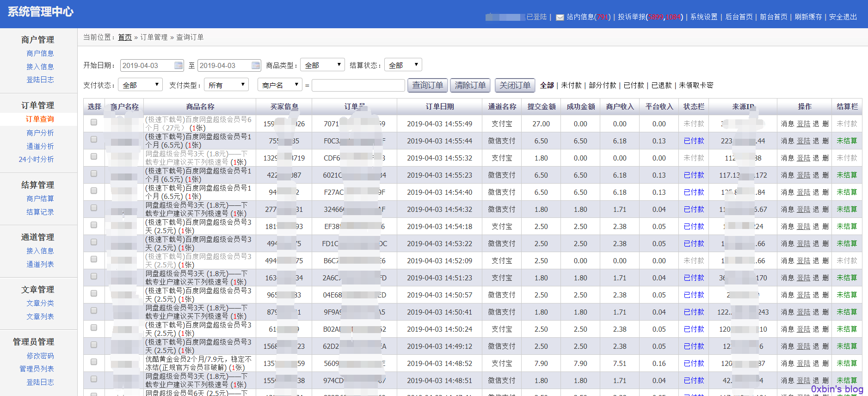Click 删 in the 14:55:32 order row
The height and width of the screenshot is (396, 868).
(825, 158)
